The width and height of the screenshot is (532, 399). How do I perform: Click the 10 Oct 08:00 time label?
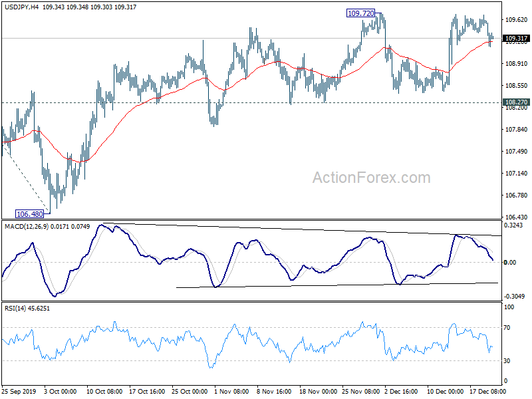[x=104, y=391]
